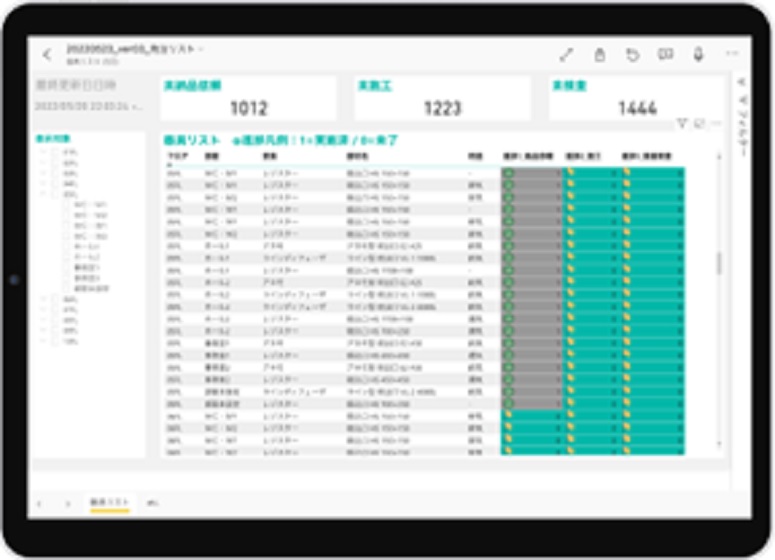The image size is (775, 560).
Task: Tap the microphone icon in top toolbar
Action: click(x=699, y=55)
